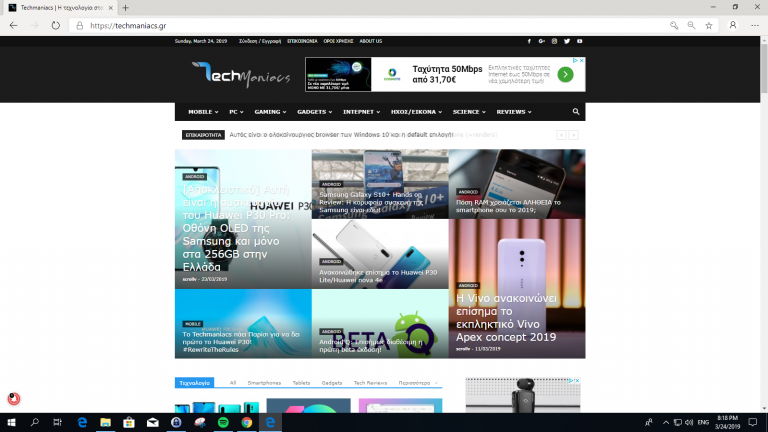Click the green arrow on Cosmote ad
The image size is (768, 432).
click(565, 74)
